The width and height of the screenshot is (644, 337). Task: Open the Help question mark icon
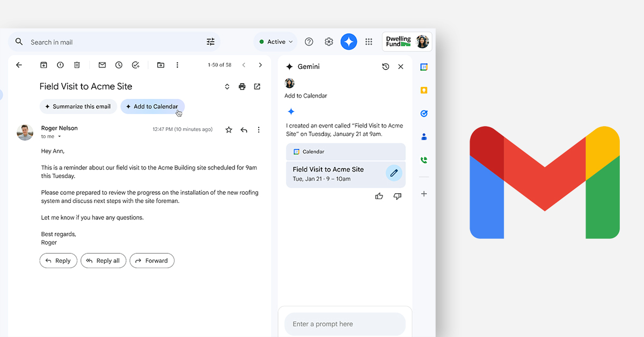pos(309,42)
